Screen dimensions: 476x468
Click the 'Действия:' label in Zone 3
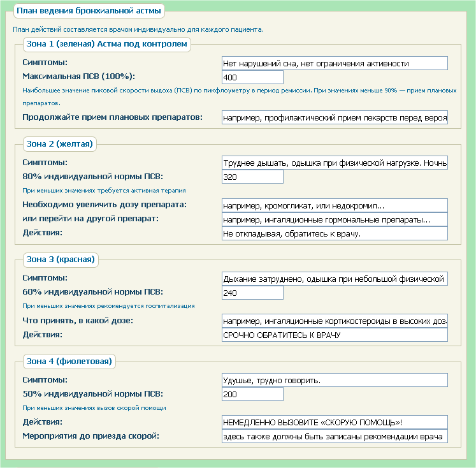43,335
